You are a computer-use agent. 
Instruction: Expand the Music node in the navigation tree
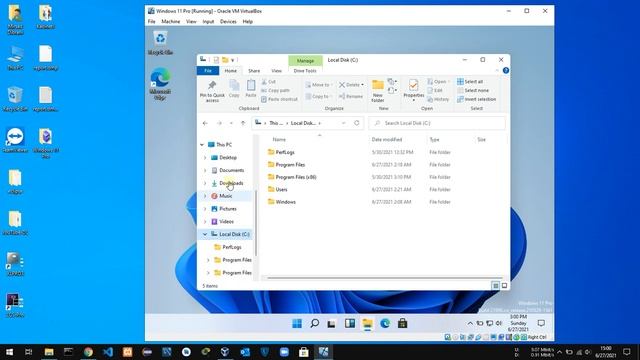coord(205,196)
